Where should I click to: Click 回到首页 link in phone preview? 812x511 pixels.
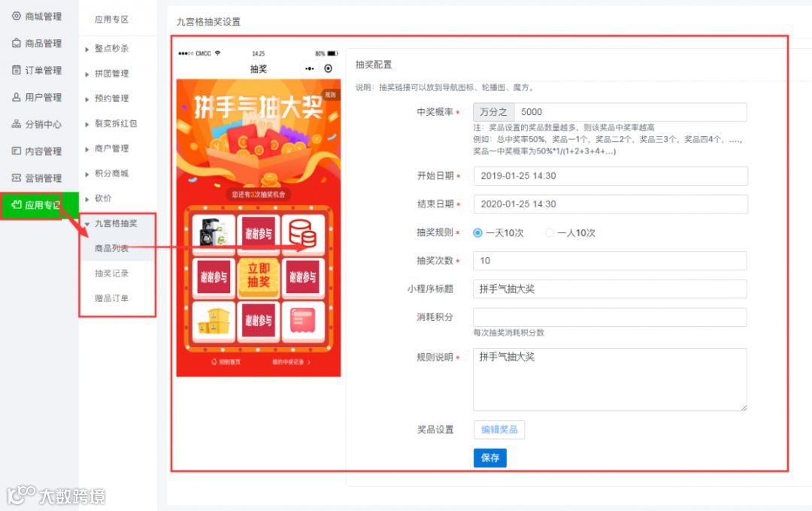[226, 362]
